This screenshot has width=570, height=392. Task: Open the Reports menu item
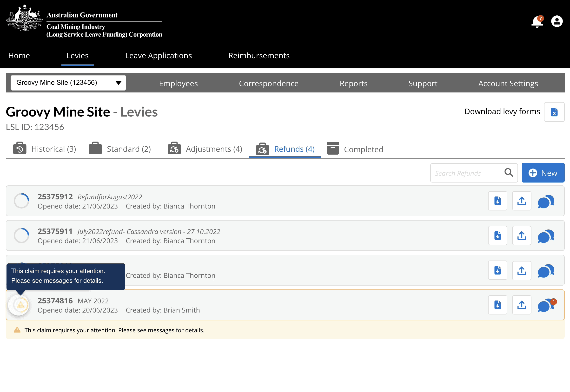[353, 83]
